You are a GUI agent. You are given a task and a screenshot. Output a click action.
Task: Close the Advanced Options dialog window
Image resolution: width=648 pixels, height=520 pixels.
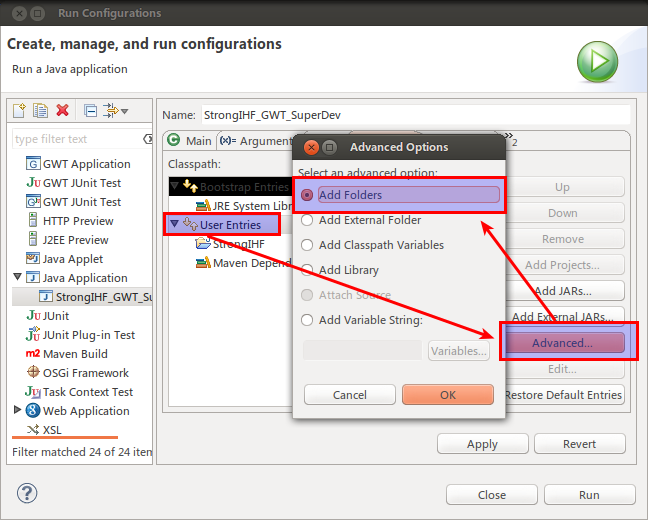pos(311,147)
